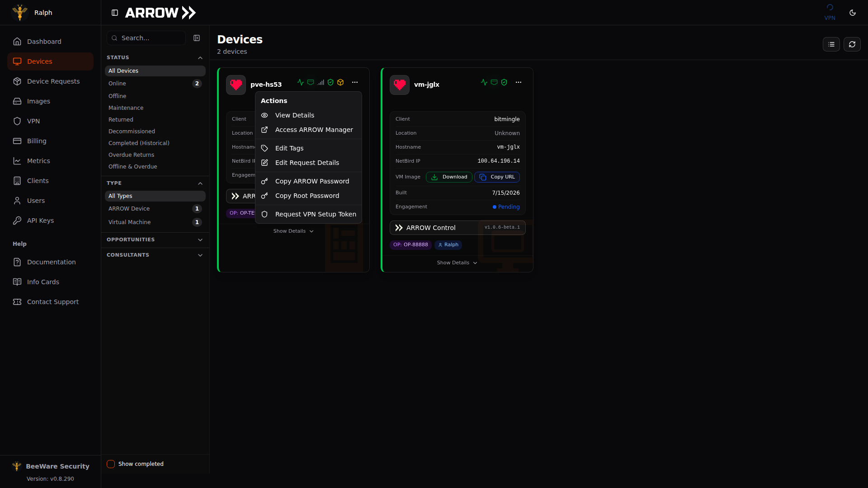The height and width of the screenshot is (488, 868).
Task: Open Users page
Action: [50, 201]
